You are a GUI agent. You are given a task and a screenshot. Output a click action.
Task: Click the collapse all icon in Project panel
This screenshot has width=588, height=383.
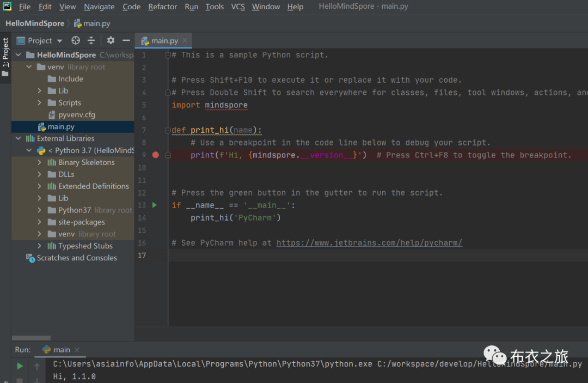point(91,40)
